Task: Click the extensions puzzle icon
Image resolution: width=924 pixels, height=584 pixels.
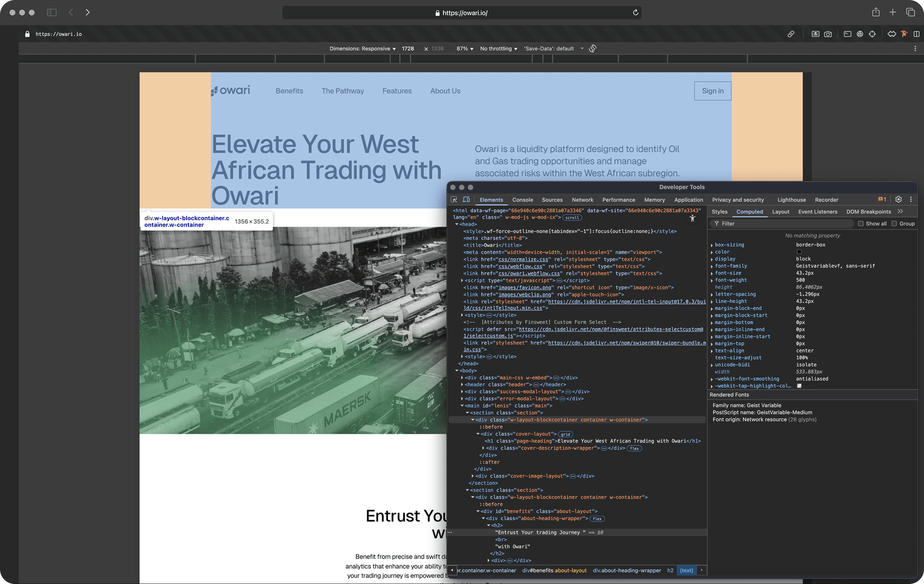Action: pos(892,34)
